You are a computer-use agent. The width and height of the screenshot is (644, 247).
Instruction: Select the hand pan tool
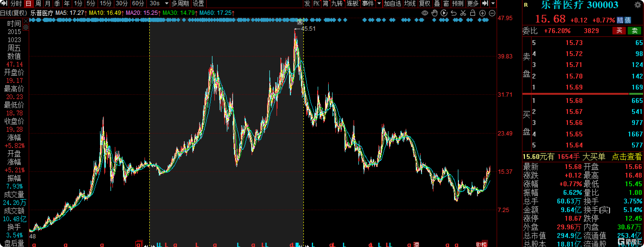tap(434, 13)
